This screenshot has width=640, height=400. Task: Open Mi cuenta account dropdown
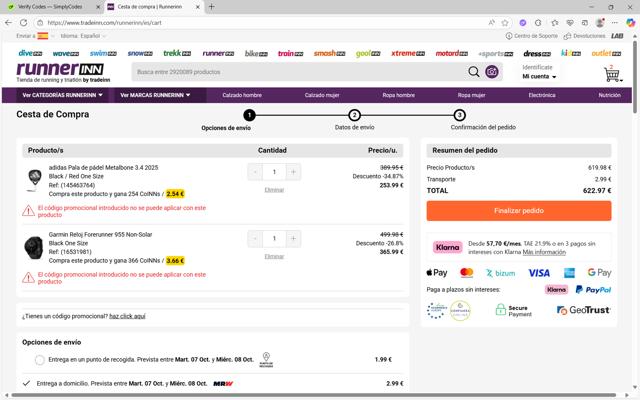point(539,76)
